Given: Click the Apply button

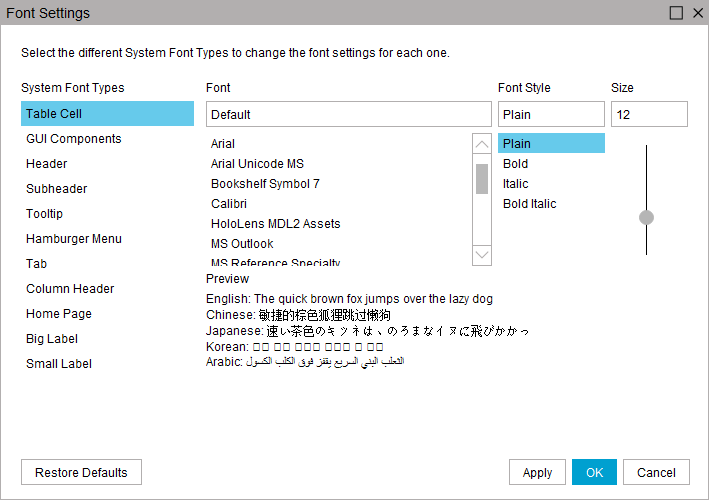Looking at the screenshot, I should (537, 472).
